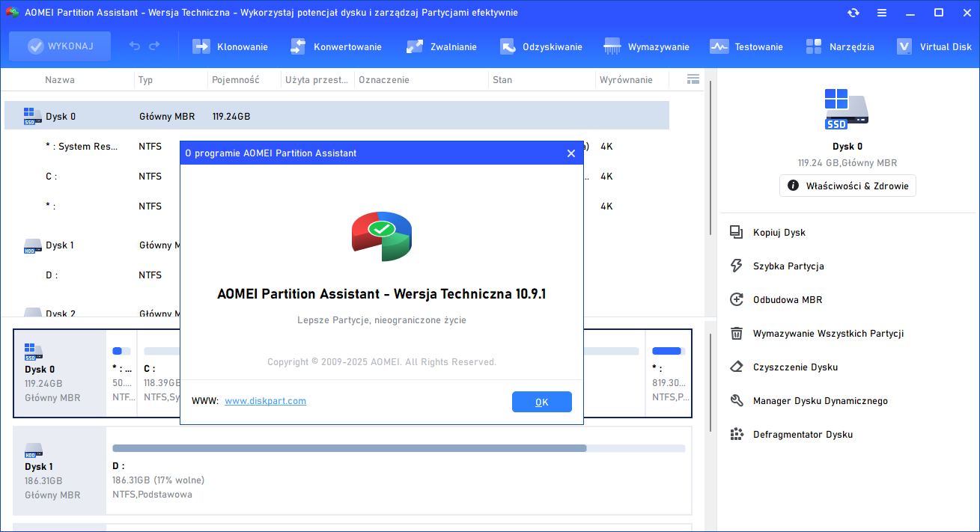Open the Narzędzia toolbar menu
980x532 pixels.
pos(840,46)
